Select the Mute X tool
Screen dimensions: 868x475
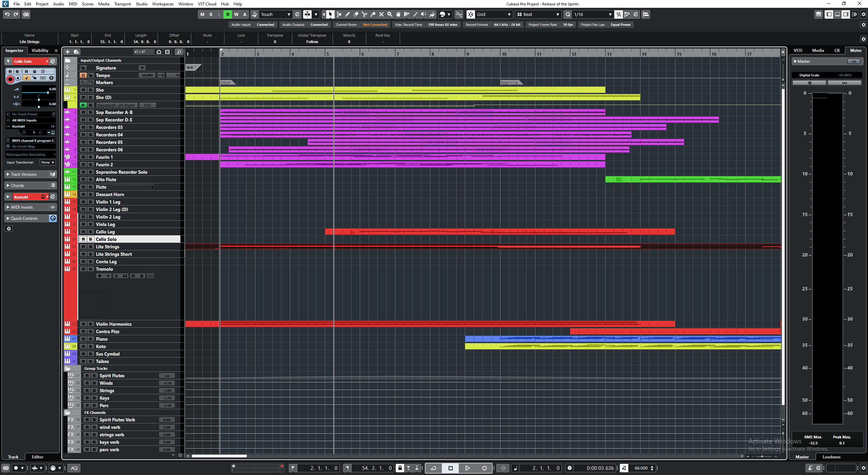[x=381, y=14]
